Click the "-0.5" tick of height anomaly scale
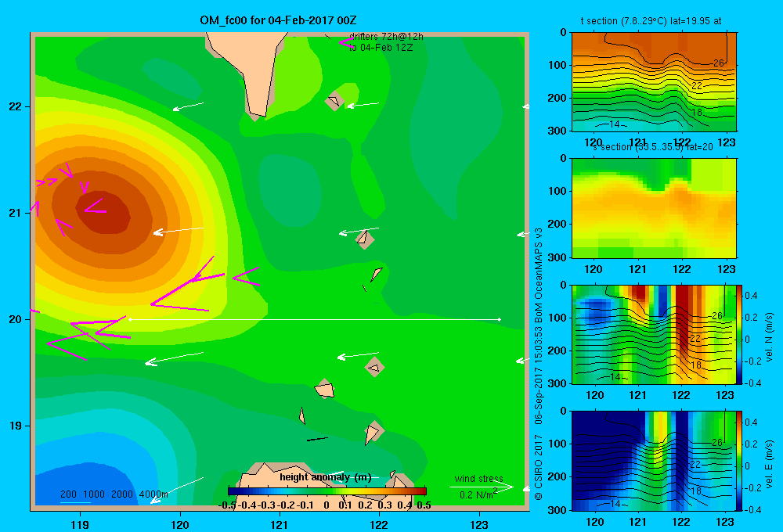The height and width of the screenshot is (532, 783). 227,505
